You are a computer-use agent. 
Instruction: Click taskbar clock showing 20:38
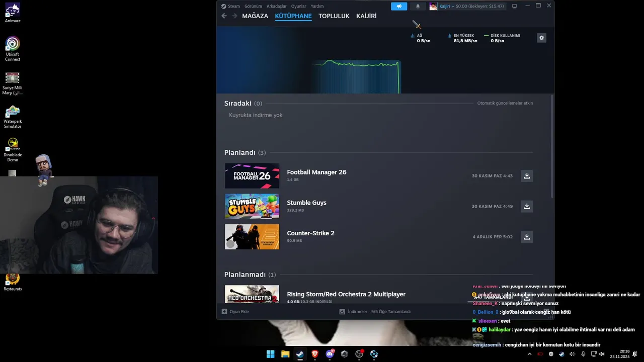pos(620,354)
